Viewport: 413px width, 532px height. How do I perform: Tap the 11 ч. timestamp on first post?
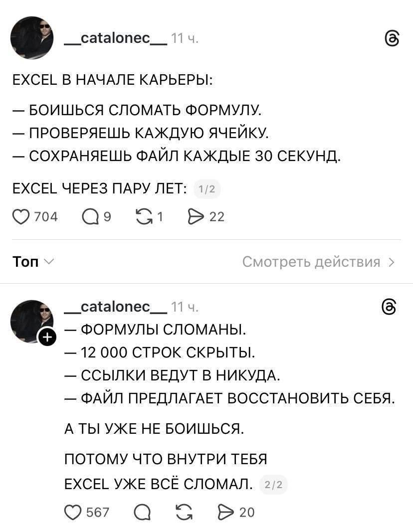click(x=184, y=39)
